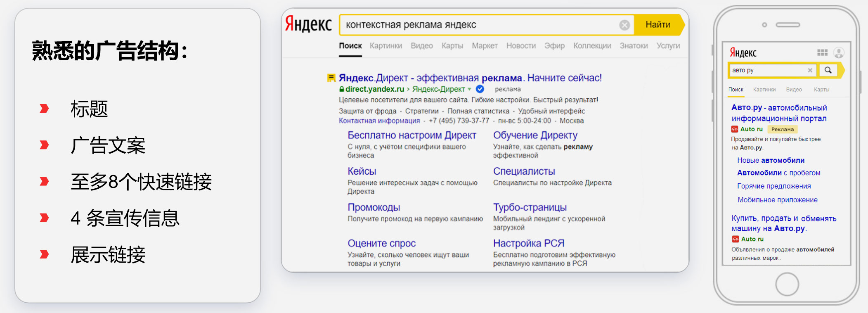Open the Картинки tab on the desktop page
The image size is (868, 313).
(x=386, y=46)
